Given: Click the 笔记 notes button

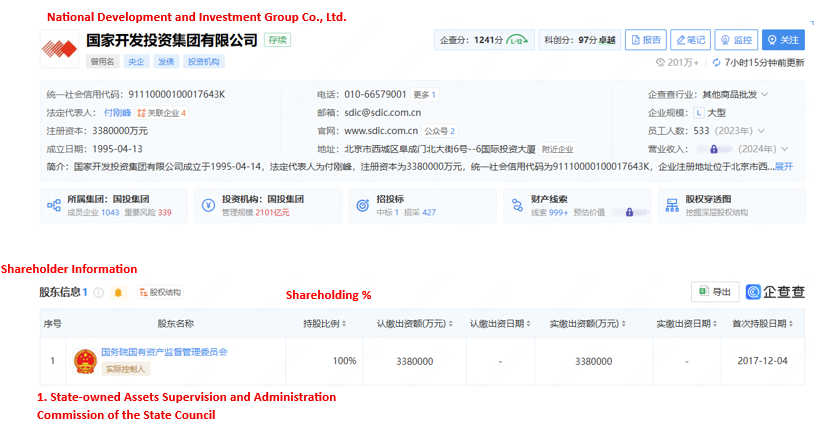Looking at the screenshot, I should (690, 40).
